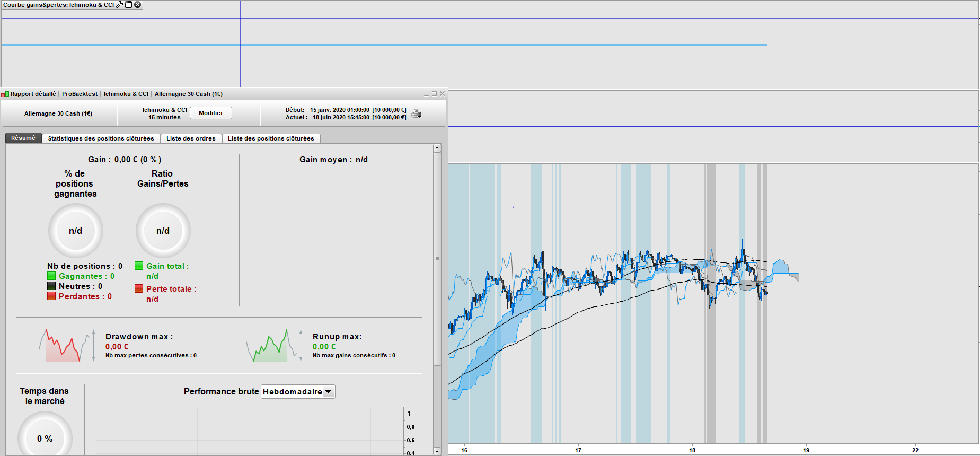This screenshot has height=456, width=980.
Task: Click the report scrollbar up arrow
Action: point(437,148)
